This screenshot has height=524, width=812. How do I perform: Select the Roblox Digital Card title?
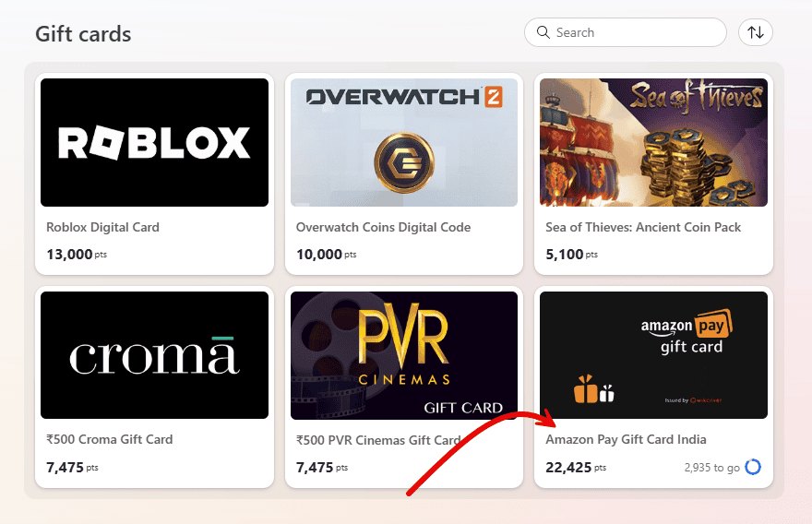(102, 227)
